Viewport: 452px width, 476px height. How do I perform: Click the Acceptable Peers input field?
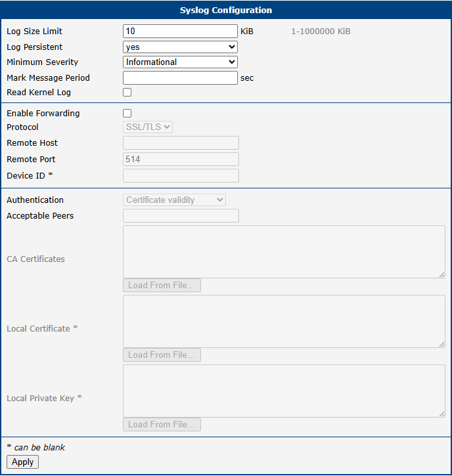181,215
